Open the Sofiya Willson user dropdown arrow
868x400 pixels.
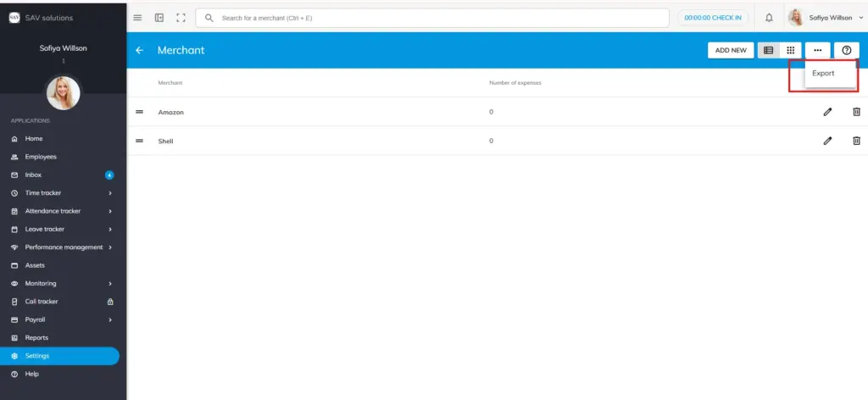(x=861, y=18)
